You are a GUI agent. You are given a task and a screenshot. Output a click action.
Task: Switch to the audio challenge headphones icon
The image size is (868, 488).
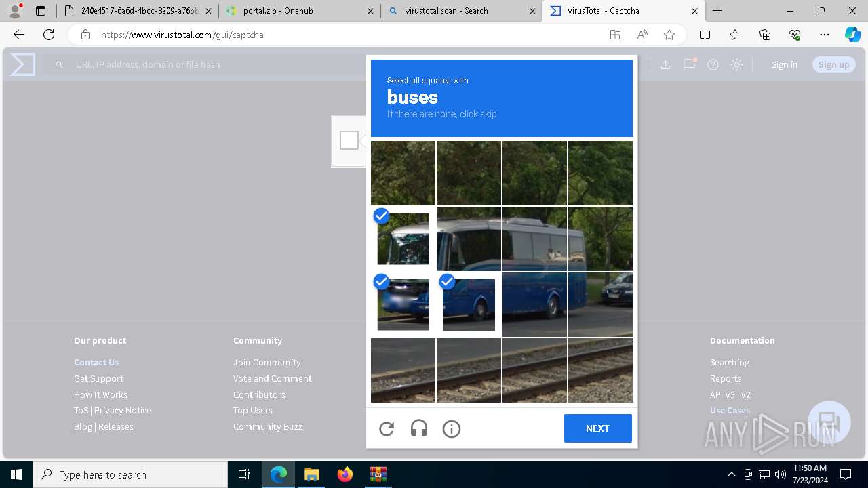click(419, 428)
